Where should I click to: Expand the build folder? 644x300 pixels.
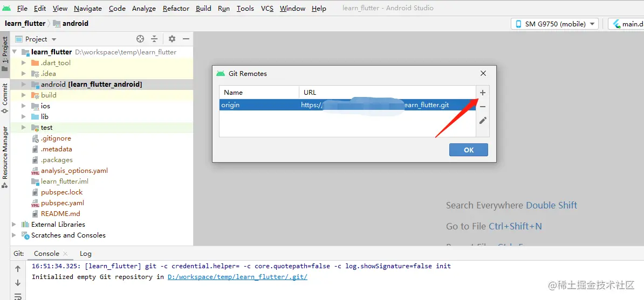point(23,95)
